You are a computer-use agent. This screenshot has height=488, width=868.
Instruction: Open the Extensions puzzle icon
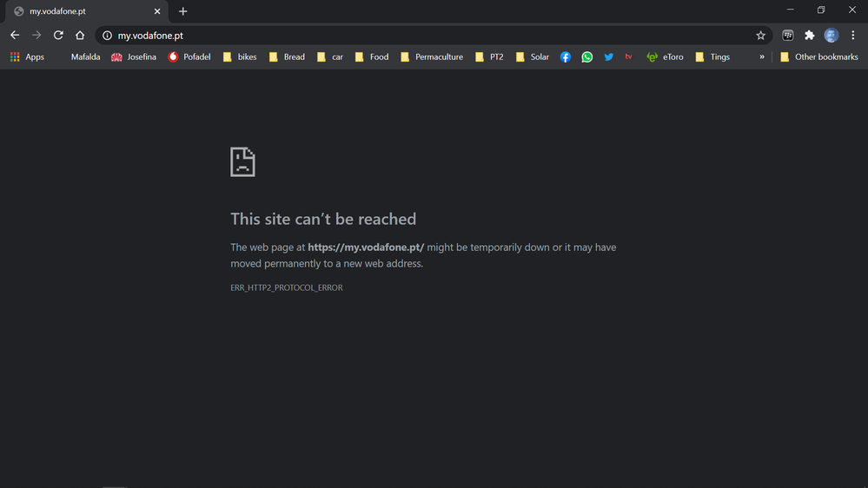pos(810,36)
